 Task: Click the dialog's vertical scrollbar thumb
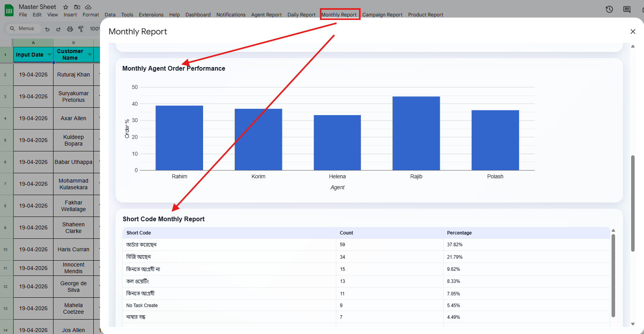click(x=633, y=203)
